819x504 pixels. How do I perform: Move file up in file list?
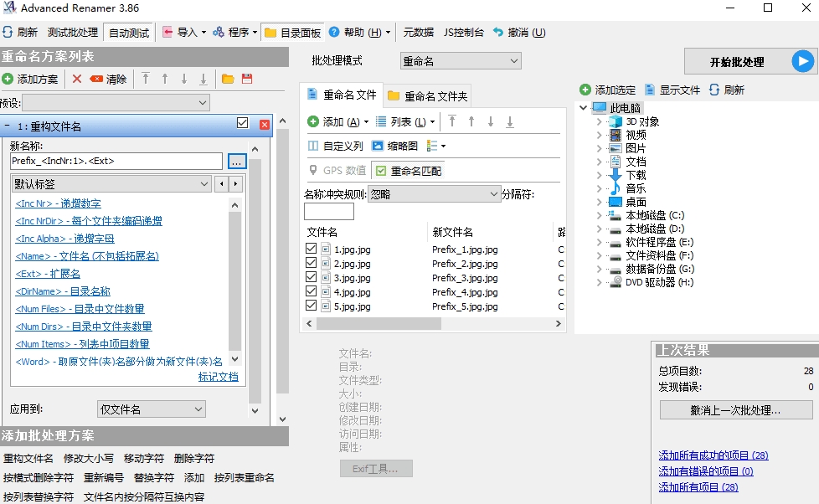[471, 121]
